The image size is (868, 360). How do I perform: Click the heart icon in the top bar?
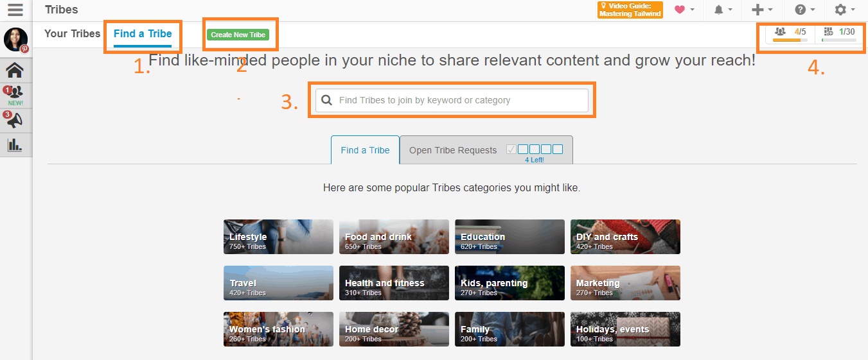click(680, 10)
